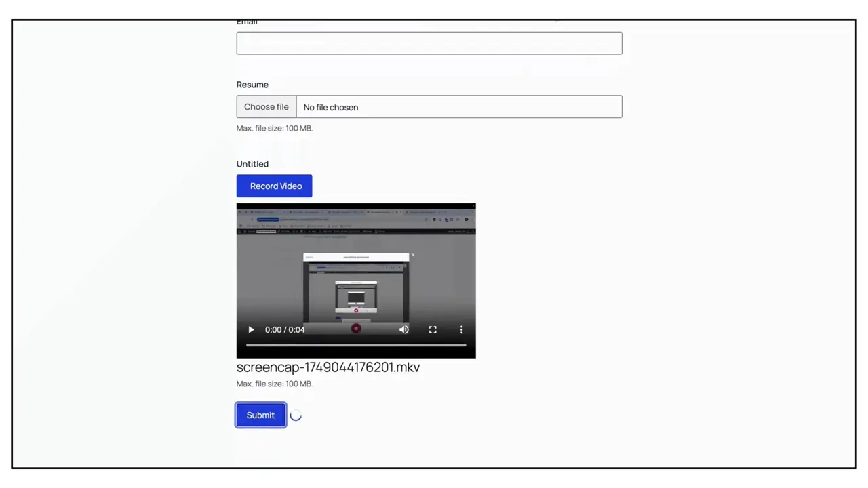The height and width of the screenshot is (488, 868).
Task: Click the 0:00 / 0:04 time display
Action: pos(285,330)
